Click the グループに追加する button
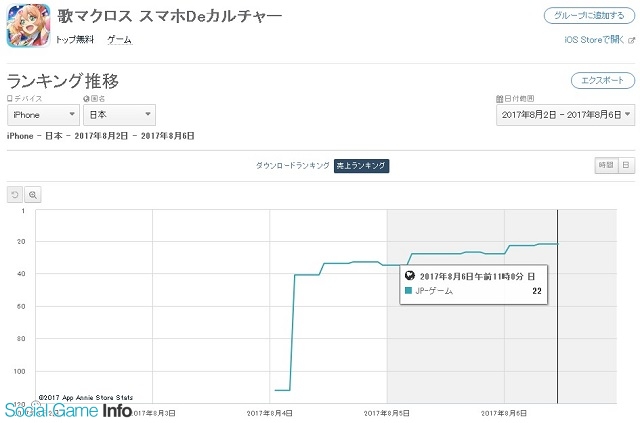640x423 pixels. tap(588, 16)
